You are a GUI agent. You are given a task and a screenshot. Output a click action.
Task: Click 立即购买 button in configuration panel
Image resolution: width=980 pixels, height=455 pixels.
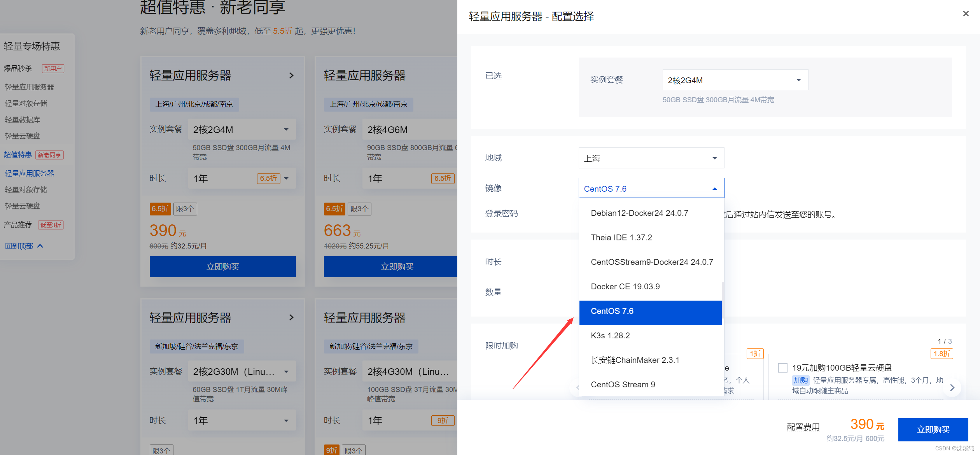click(x=933, y=429)
